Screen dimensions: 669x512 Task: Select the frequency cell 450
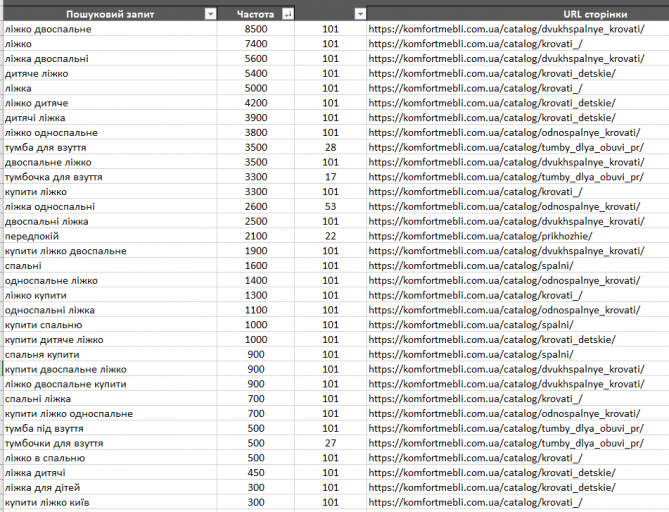pyautogui.click(x=256, y=473)
